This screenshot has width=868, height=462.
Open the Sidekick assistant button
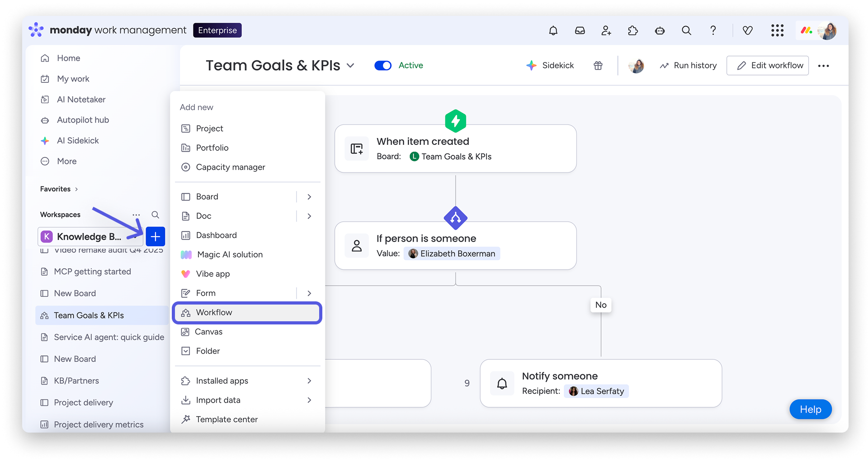pos(550,66)
